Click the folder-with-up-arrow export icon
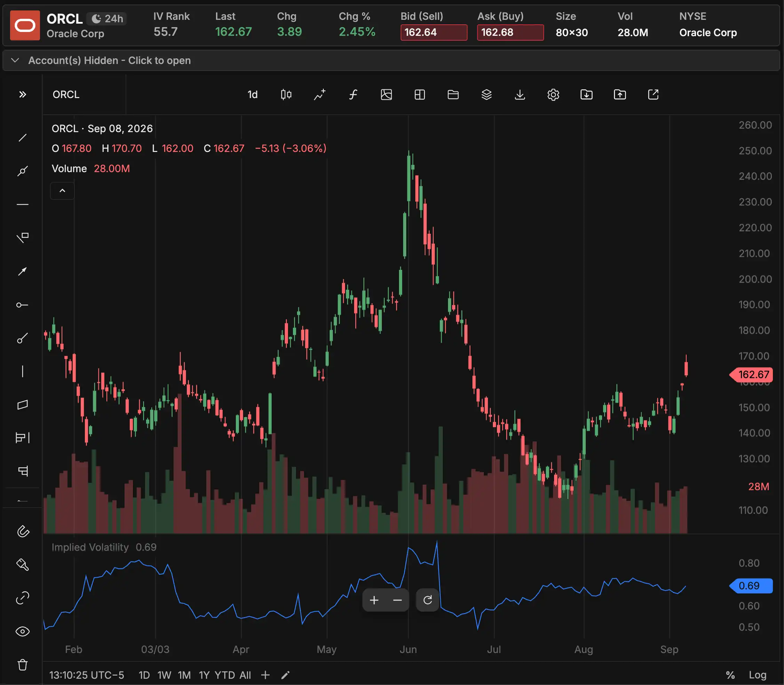This screenshot has width=784, height=685. point(620,95)
